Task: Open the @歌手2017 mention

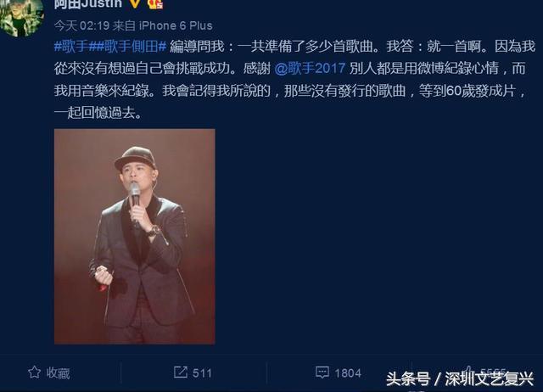Action: 310,68
